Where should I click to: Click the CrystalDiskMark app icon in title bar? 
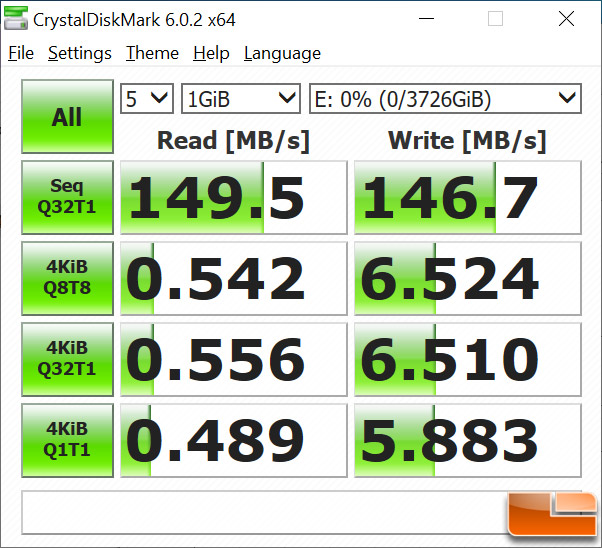(16, 18)
